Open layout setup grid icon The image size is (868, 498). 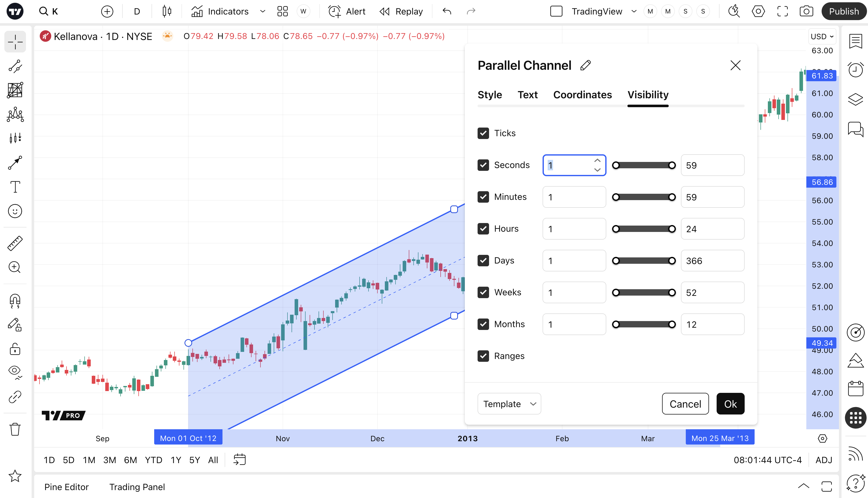coord(282,12)
